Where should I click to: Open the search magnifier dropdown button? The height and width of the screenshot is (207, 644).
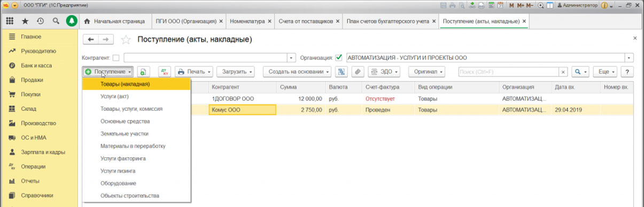click(581, 72)
